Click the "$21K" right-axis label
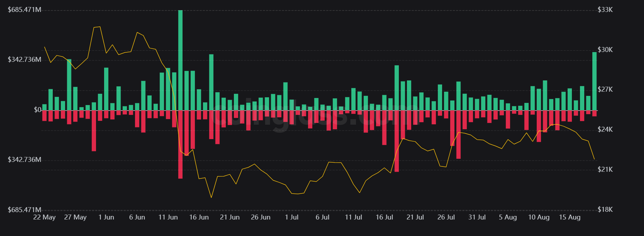Screen dimensions: 644x236 coord(605,170)
